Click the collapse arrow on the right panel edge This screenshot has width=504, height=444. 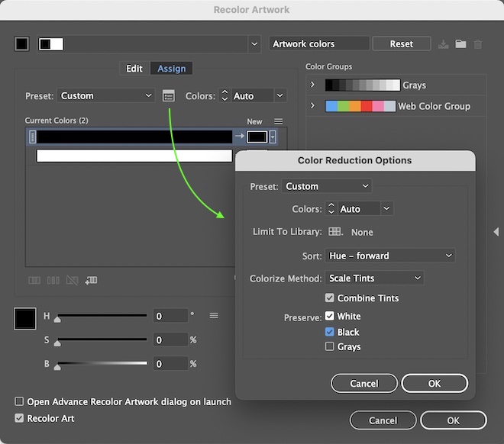(496, 232)
